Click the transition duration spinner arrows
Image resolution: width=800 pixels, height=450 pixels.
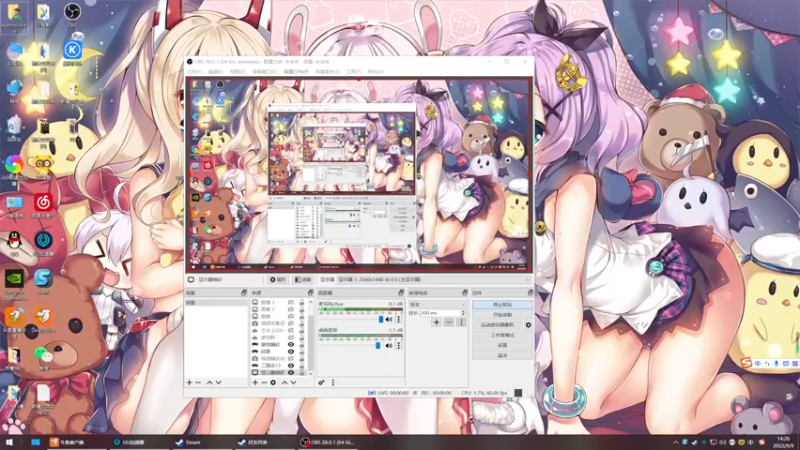pos(463,313)
